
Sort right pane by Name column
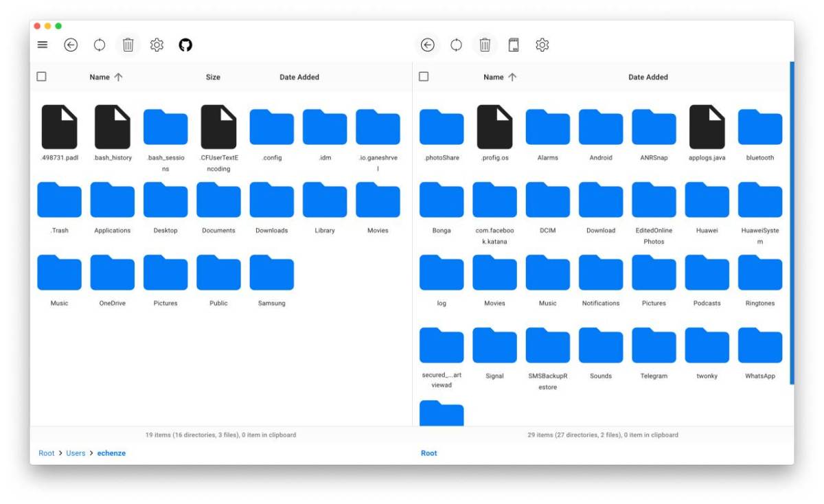coord(500,77)
